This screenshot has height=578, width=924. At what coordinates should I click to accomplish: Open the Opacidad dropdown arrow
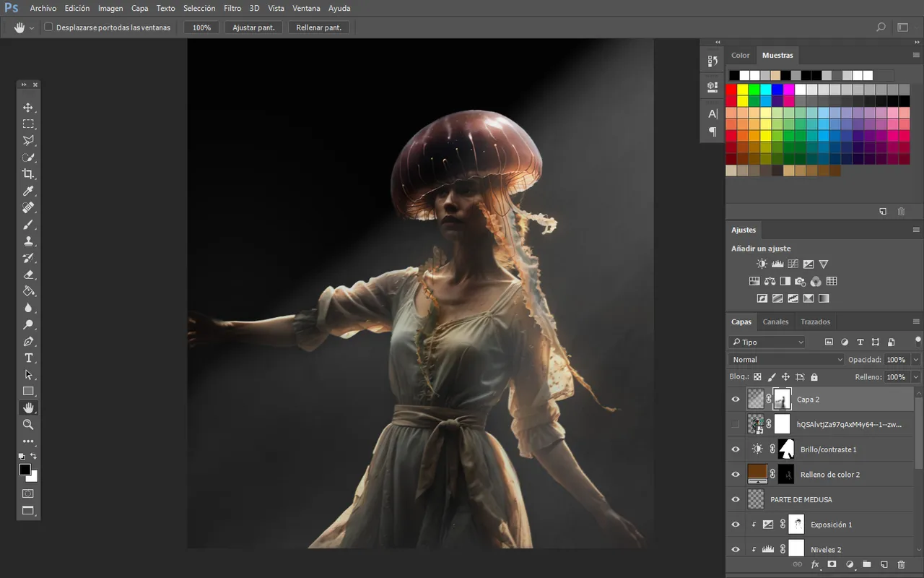pos(916,360)
